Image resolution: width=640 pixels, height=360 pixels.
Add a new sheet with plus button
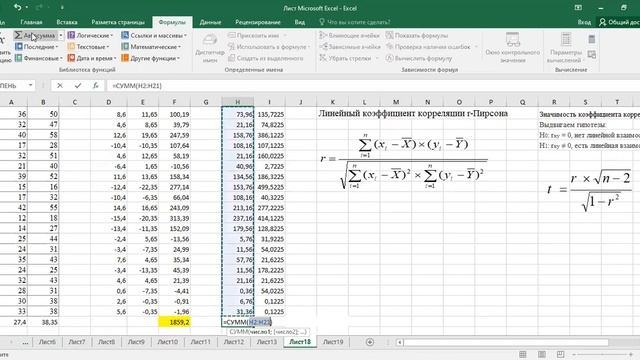(x=370, y=342)
